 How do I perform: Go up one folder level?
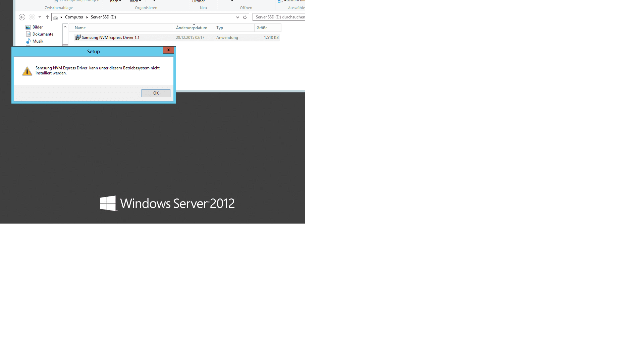point(47,17)
